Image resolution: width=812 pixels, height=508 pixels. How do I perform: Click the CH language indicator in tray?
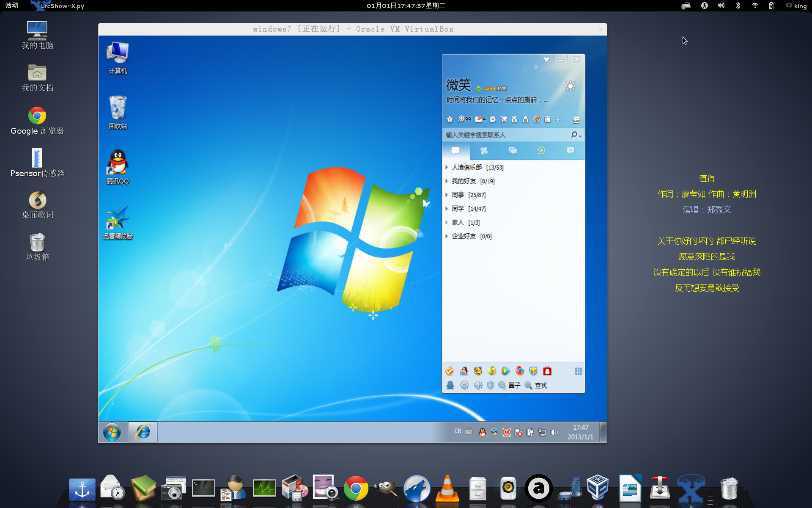point(458,431)
